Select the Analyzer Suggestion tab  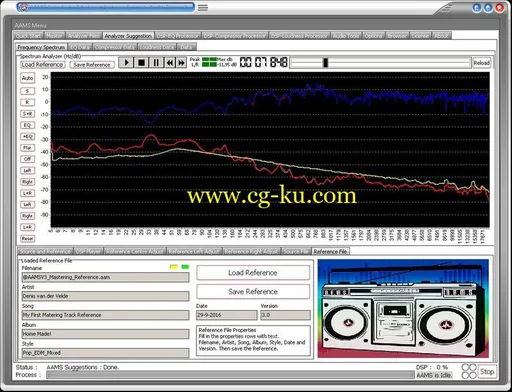128,36
